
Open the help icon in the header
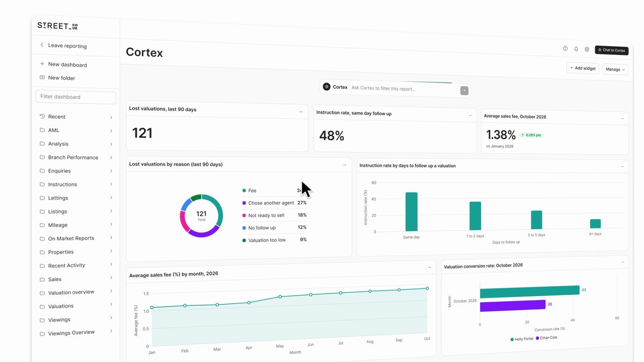(565, 48)
